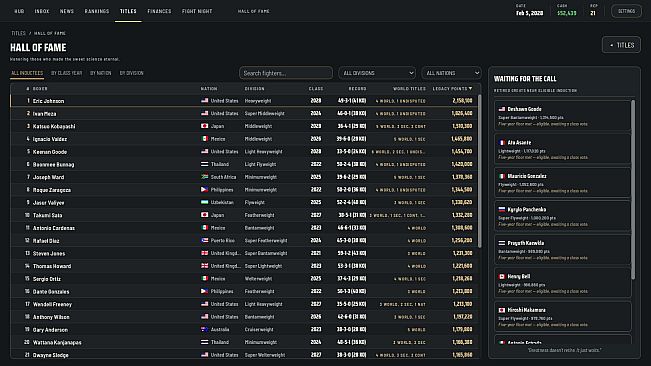Sort by the RECORD column header

point(357,89)
